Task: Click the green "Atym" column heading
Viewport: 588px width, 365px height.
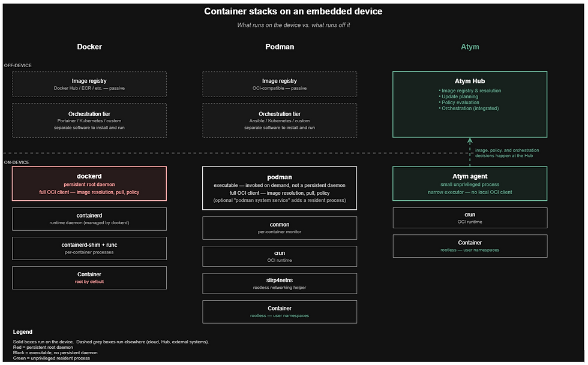Action: click(470, 47)
